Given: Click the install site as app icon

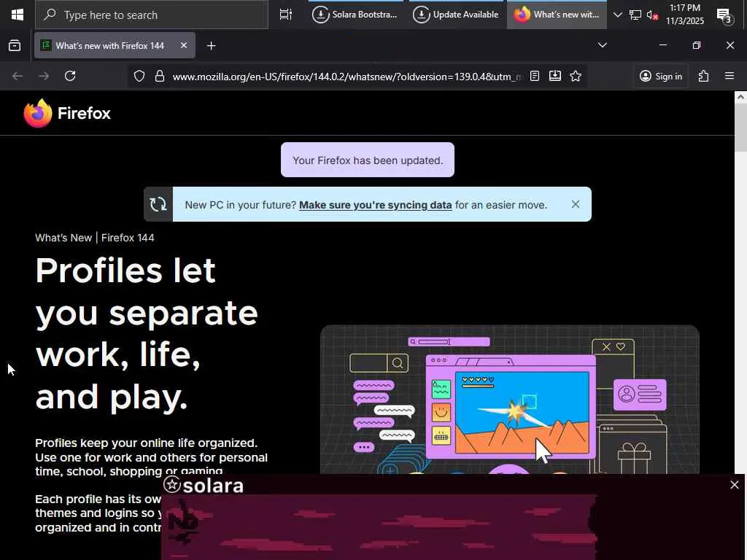Looking at the screenshot, I should tap(555, 76).
